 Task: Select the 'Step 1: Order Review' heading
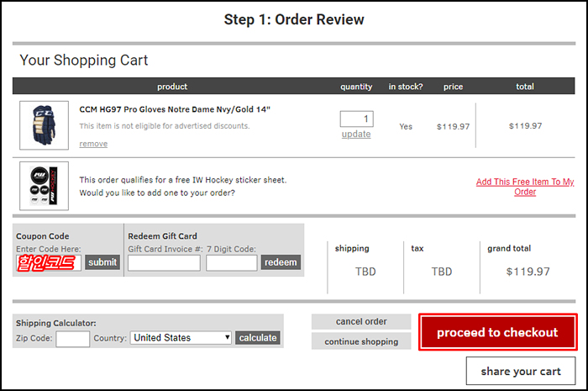coord(294,19)
